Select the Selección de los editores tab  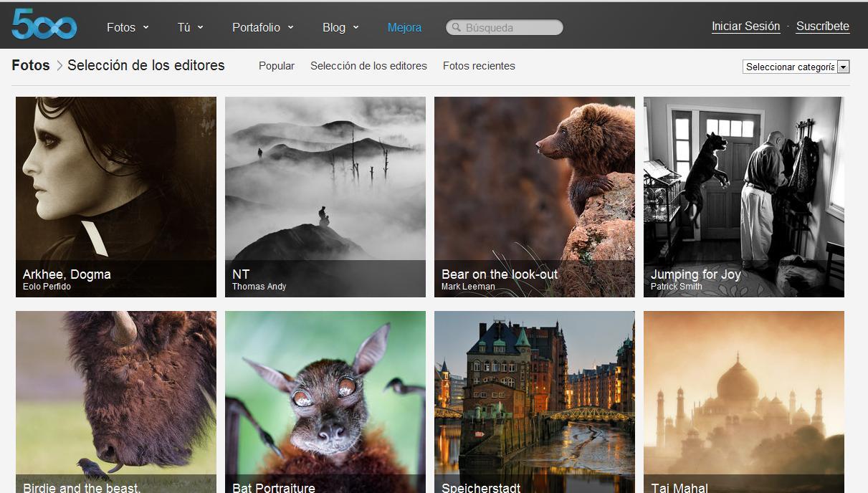(368, 66)
